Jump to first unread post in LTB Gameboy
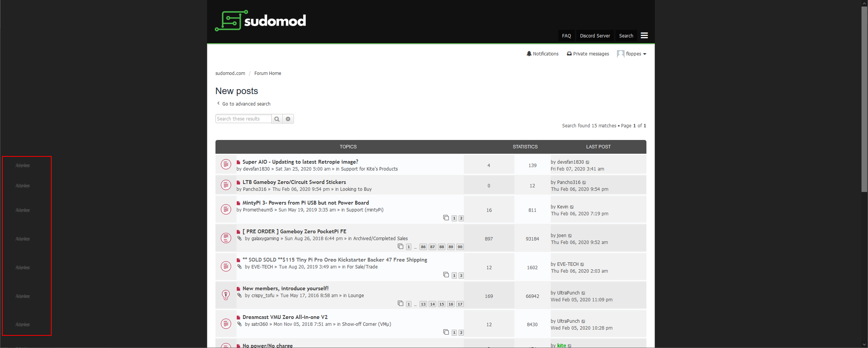This screenshot has height=348, width=868. point(238,182)
